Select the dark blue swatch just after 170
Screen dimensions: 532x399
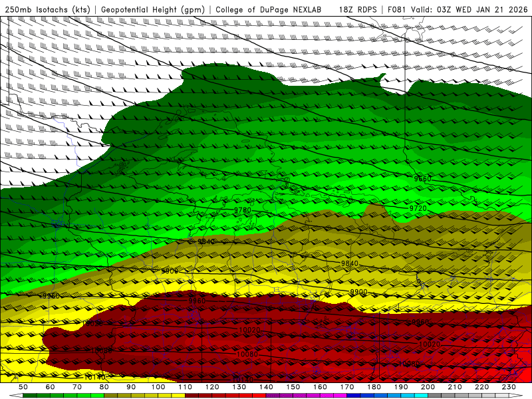[x=354, y=396]
